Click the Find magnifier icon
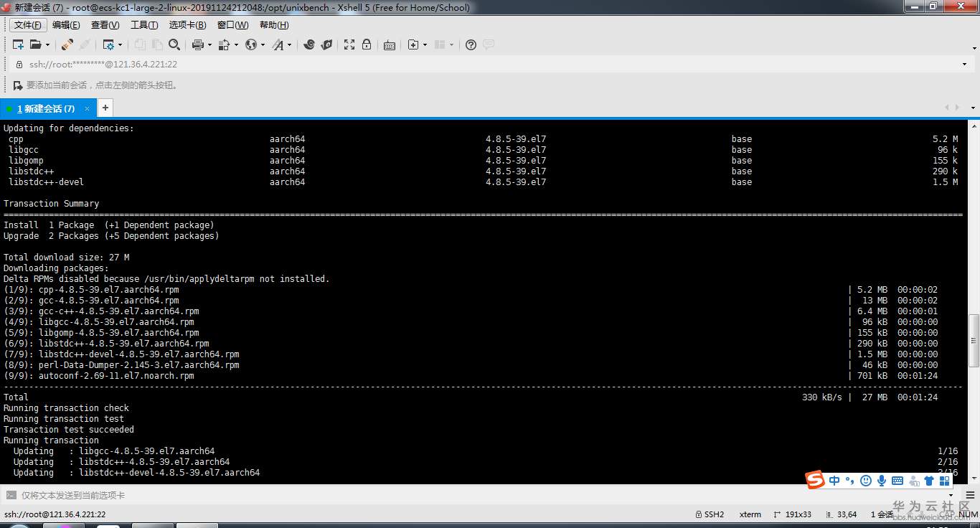This screenshot has height=528, width=980. [x=174, y=44]
